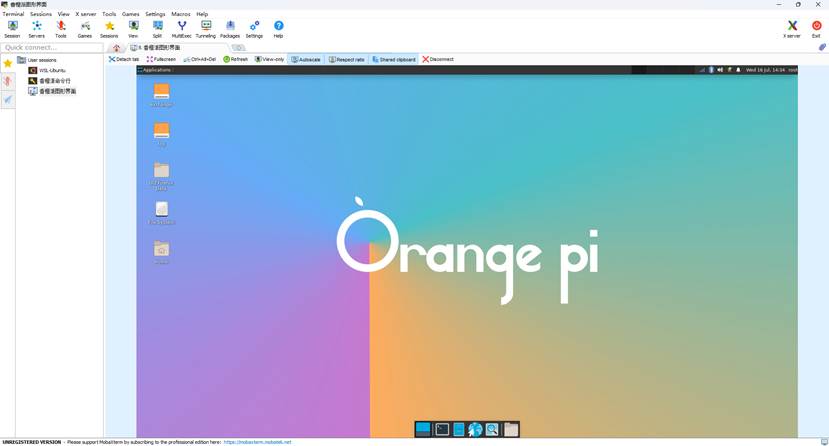Open the Settings menu in the menu bar
The height and width of the screenshot is (446, 829).
tap(155, 14)
